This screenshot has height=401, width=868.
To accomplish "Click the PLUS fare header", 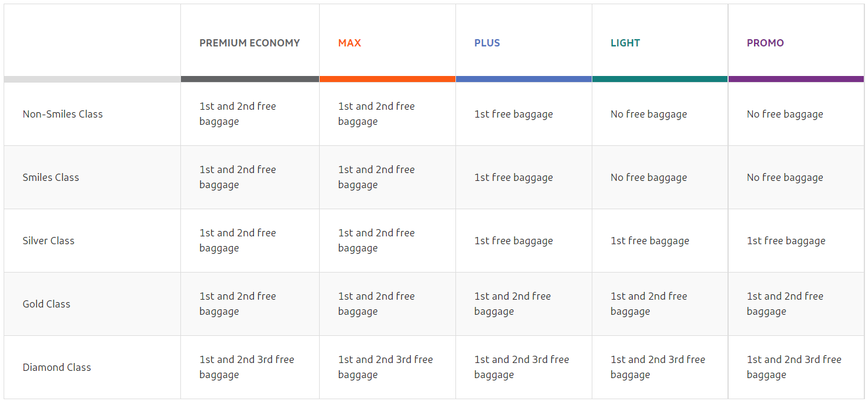I will pyautogui.click(x=487, y=43).
